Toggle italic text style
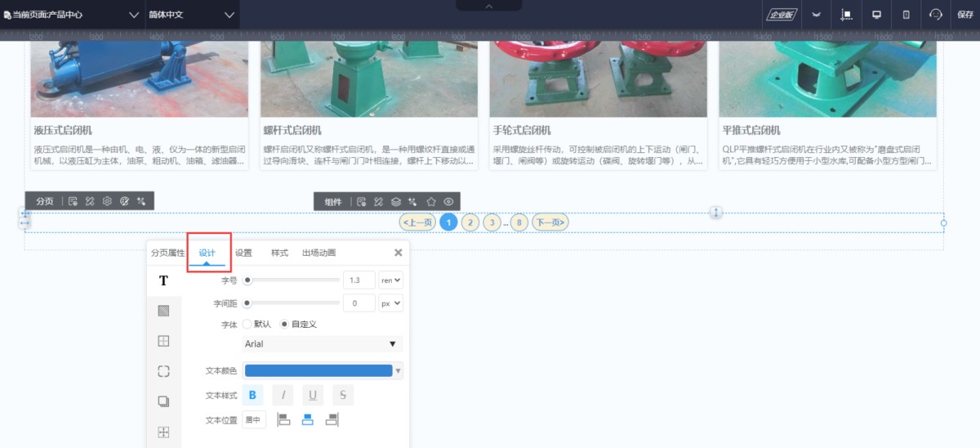Screen dimensions: 980x448 tap(283, 396)
